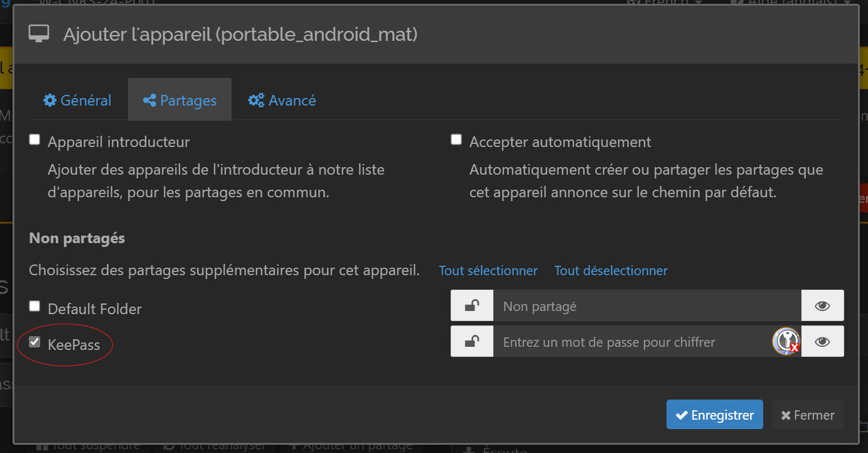The height and width of the screenshot is (453, 868).
Task: Click the KeePass autofill icon in password field
Action: [786, 341]
